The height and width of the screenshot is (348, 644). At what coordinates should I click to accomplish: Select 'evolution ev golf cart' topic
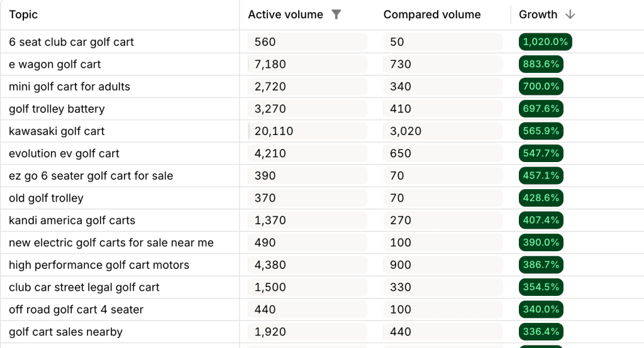point(64,153)
